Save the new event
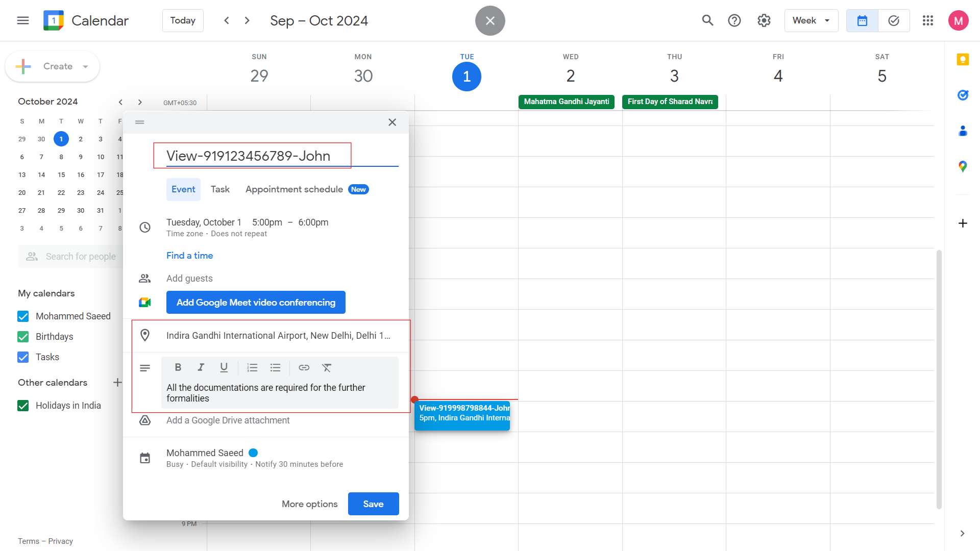Screen dimensions: 980x551 [373, 504]
